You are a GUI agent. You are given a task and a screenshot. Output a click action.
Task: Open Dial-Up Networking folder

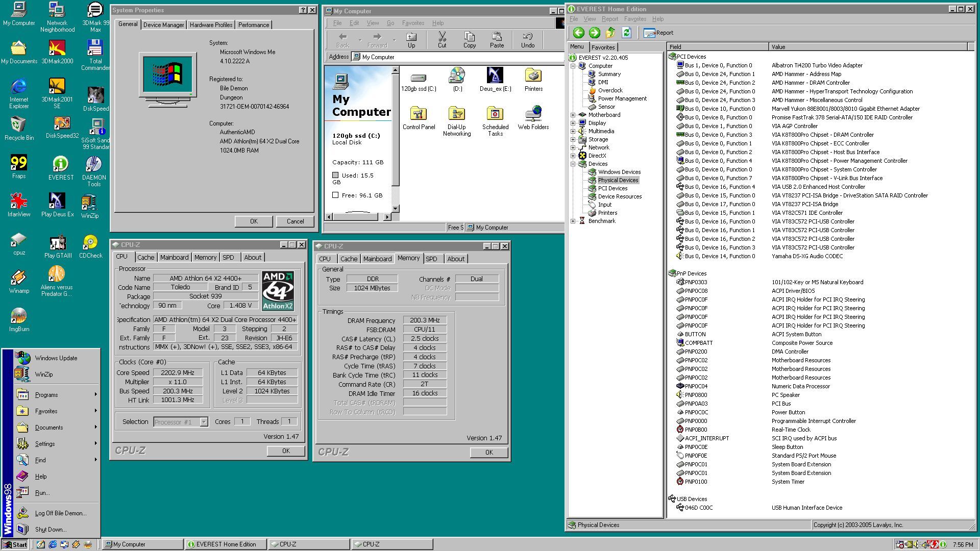point(457,121)
